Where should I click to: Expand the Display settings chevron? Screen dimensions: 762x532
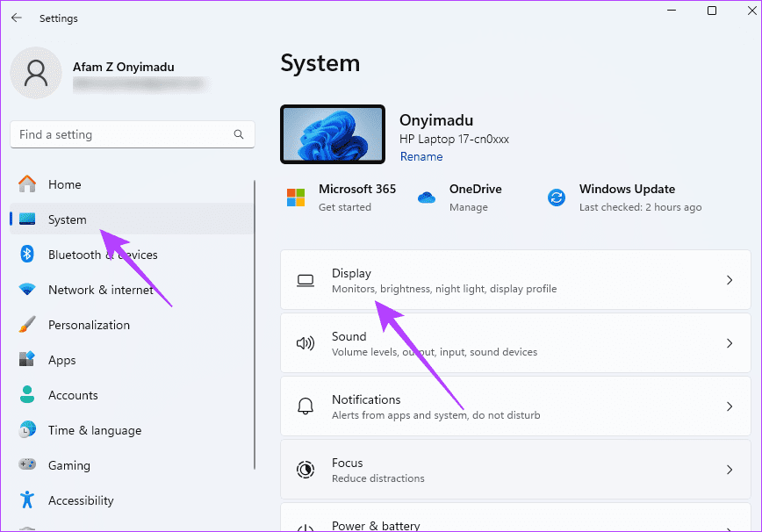730,280
